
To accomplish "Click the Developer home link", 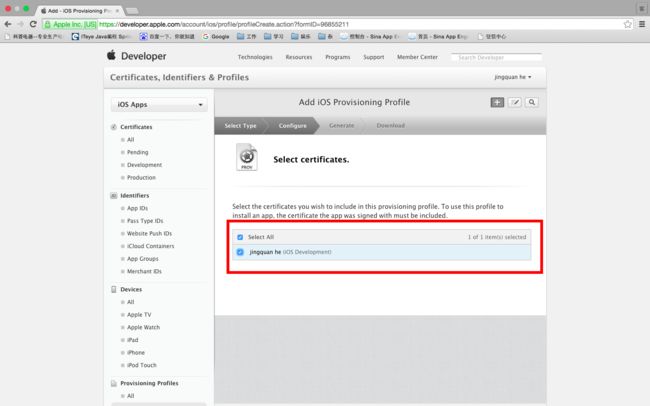I will pyautogui.click(x=143, y=56).
